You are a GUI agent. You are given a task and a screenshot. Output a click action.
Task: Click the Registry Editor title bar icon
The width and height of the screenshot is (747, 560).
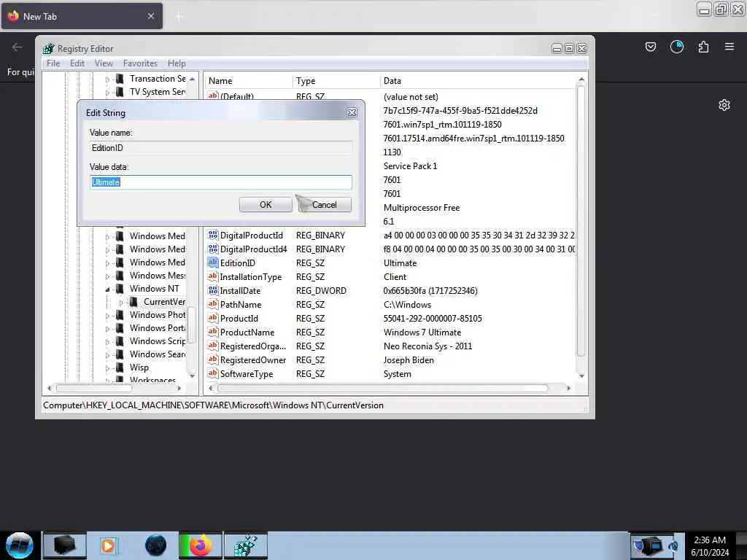[x=48, y=48]
